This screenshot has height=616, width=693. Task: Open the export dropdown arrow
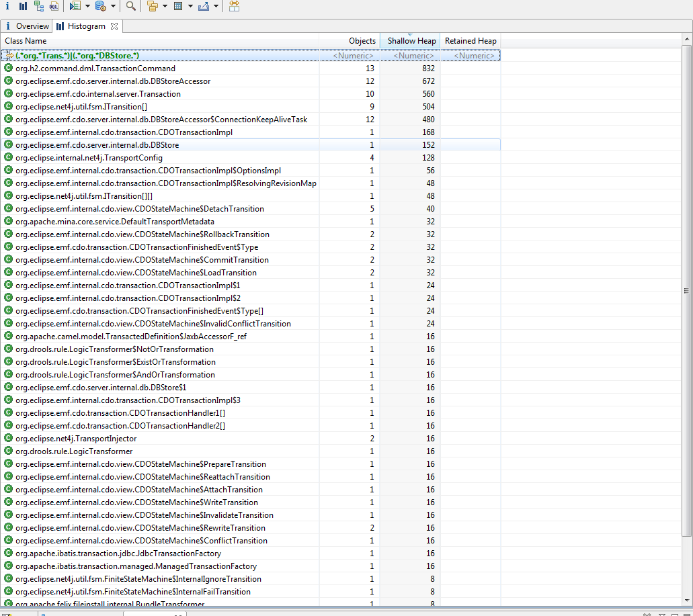click(x=216, y=6)
